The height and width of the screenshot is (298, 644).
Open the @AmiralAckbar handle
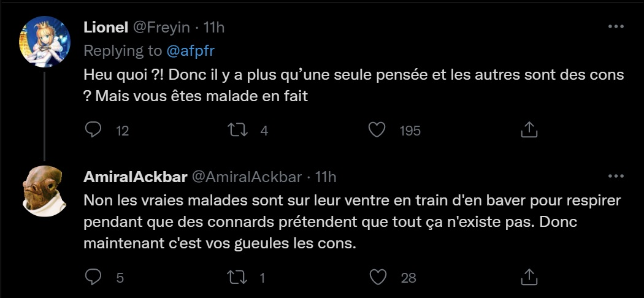point(247,177)
